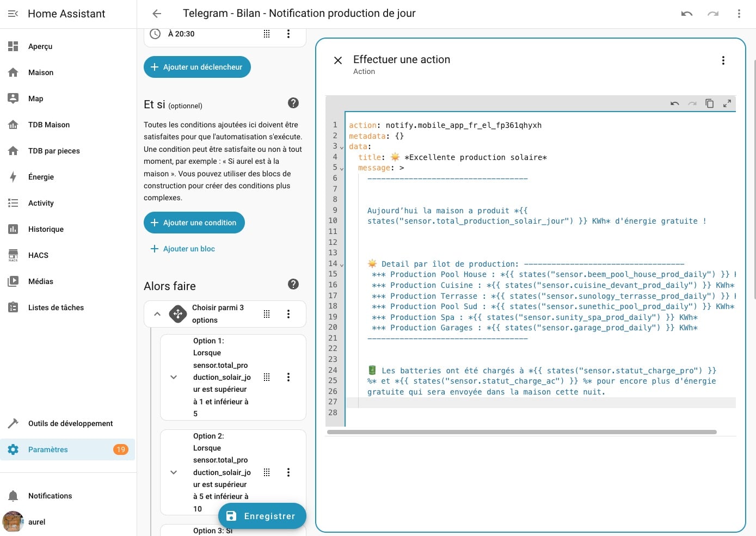Viewport: 756px width, 536px height.
Task: Close the Effectuer une action panel
Action: (x=338, y=60)
